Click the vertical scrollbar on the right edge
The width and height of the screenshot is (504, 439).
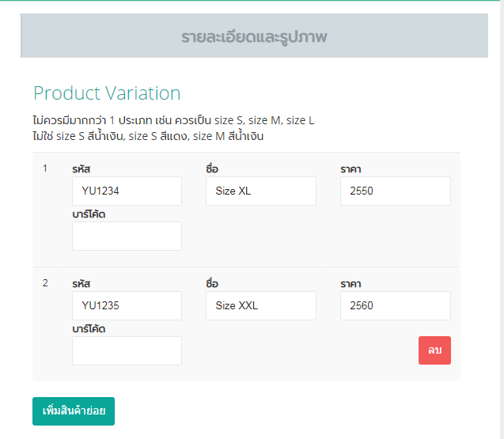click(x=502, y=220)
